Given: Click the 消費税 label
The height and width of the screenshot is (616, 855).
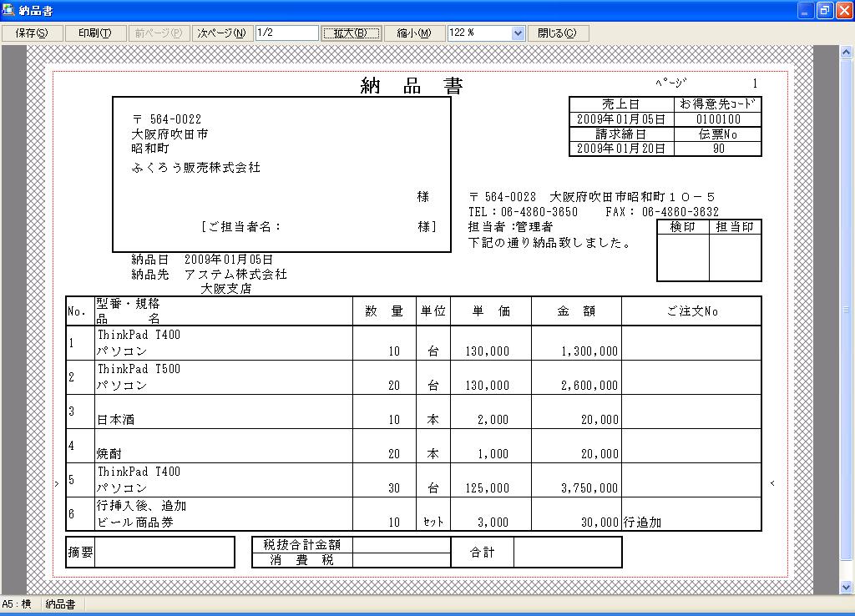Looking at the screenshot, I should coord(302,560).
